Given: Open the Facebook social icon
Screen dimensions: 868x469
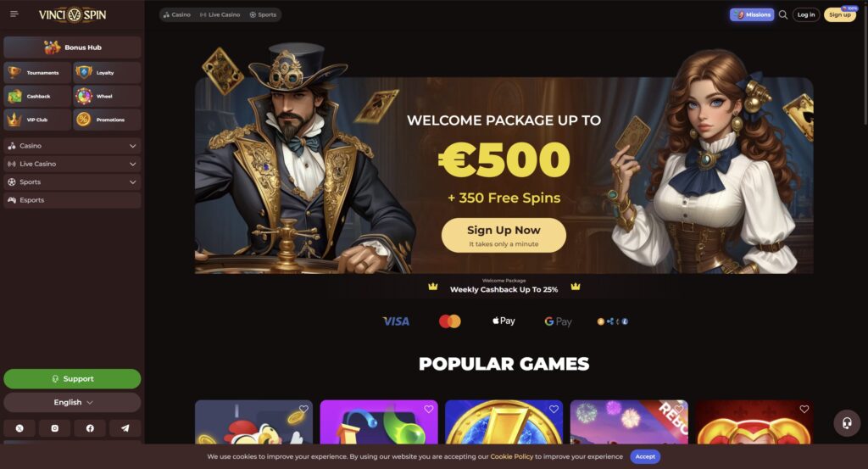Looking at the screenshot, I should pyautogui.click(x=90, y=428).
